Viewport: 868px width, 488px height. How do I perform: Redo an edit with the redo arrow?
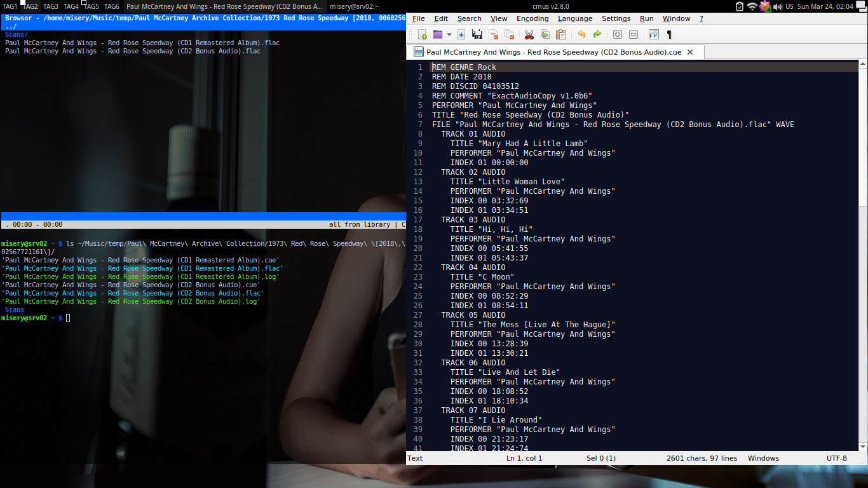click(597, 34)
